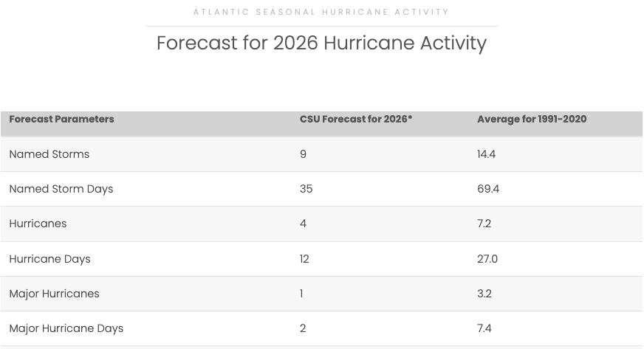
Task: Select the Hurricane Days row label
Action: 49,259
